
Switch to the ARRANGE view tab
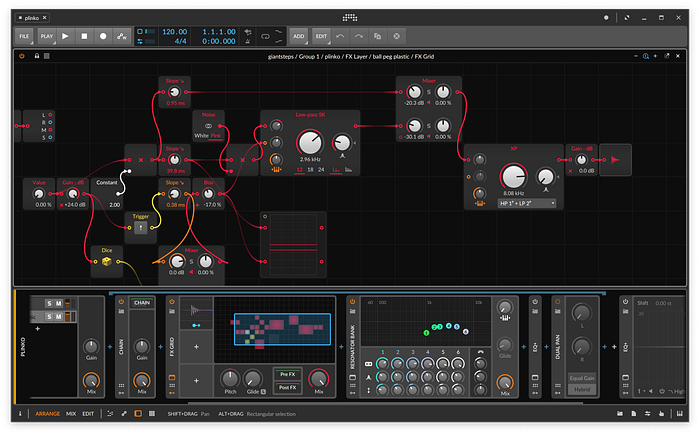47,414
